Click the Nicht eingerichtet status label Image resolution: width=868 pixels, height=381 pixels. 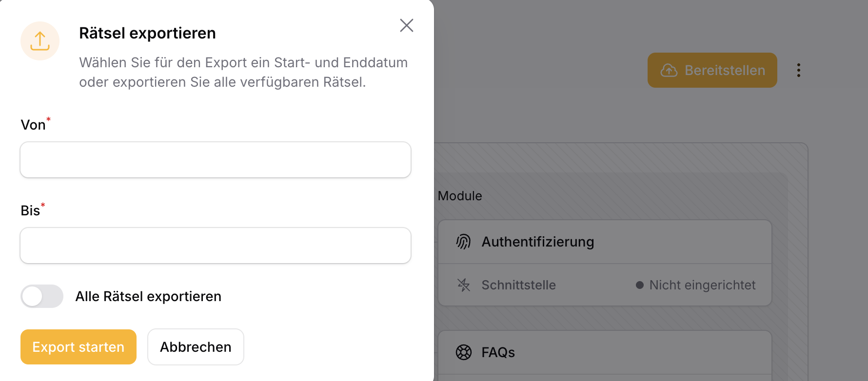click(702, 285)
